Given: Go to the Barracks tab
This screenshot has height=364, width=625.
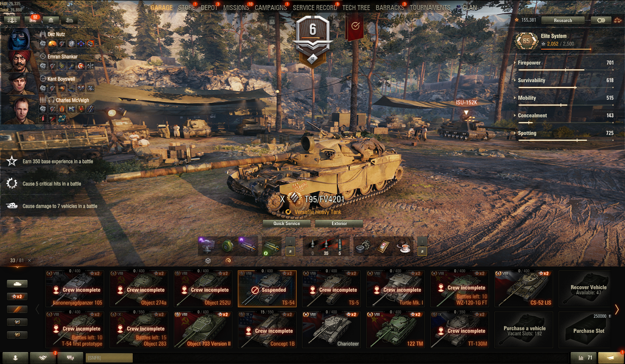Looking at the screenshot, I should [390, 7].
